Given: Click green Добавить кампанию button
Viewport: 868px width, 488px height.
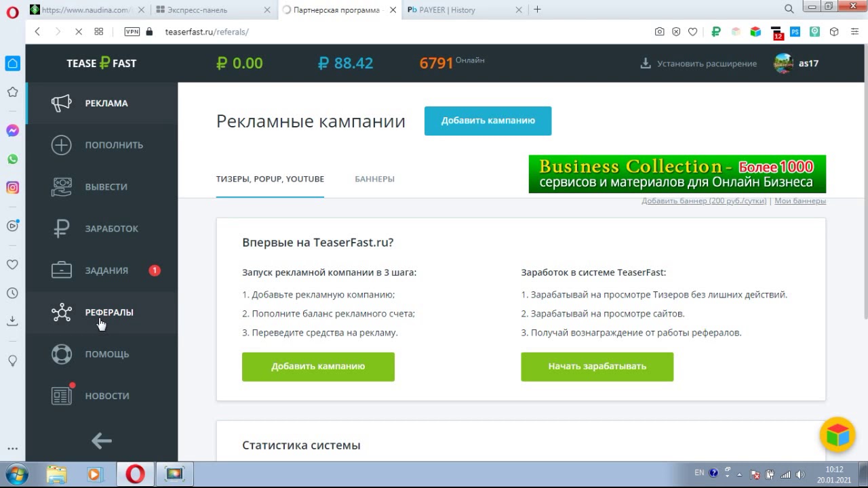Looking at the screenshot, I should click(318, 367).
